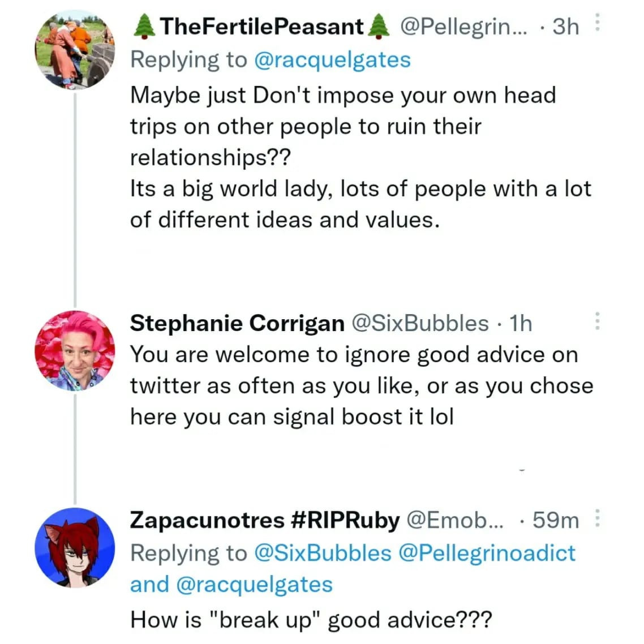The image size is (644, 644).
Task: Open Stephanie Corrigan display name
Action: [x=237, y=323]
